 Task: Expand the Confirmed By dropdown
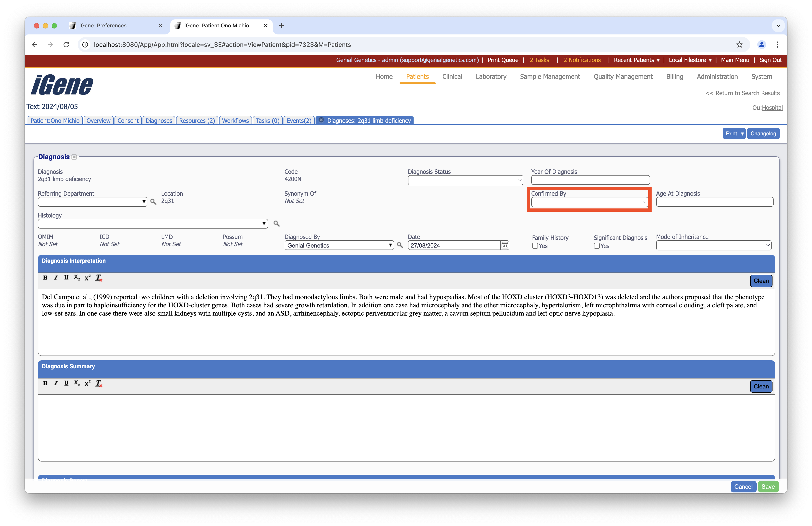[x=589, y=202]
